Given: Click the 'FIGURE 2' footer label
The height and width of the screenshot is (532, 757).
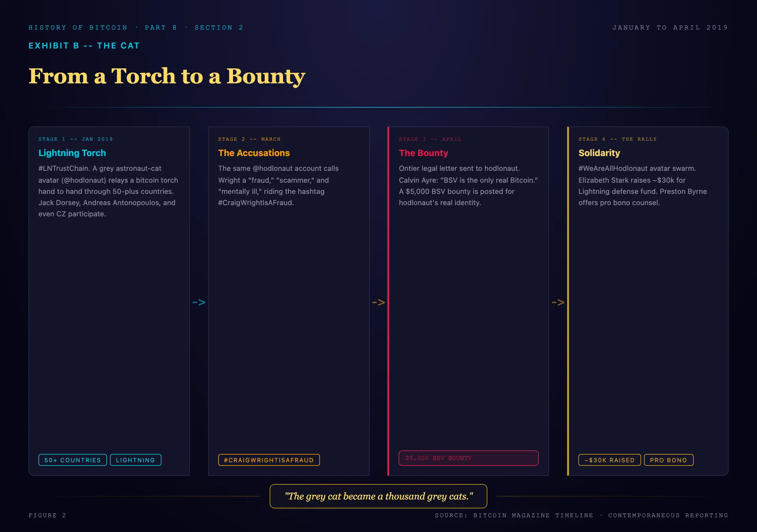Looking at the screenshot, I should (47, 515).
